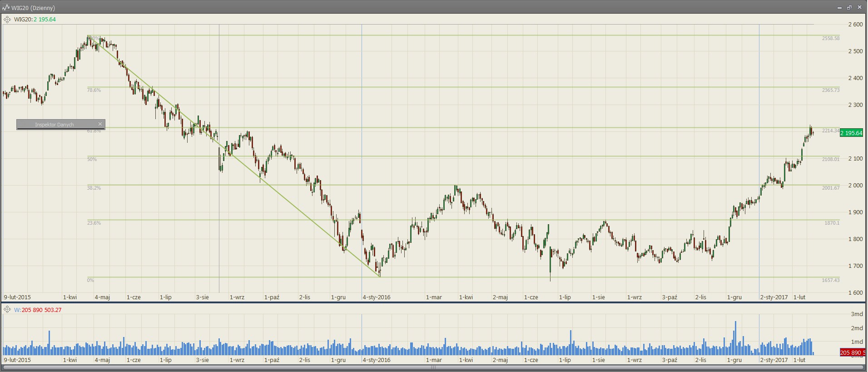The height and width of the screenshot is (372, 868).
Task: Select the 23.6% Fibonacci level label
Action: click(94, 223)
